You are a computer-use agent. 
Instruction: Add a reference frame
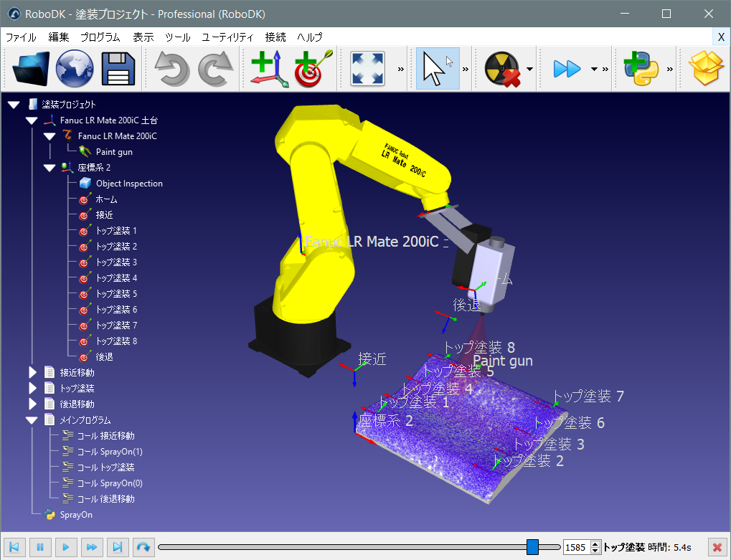pos(270,69)
